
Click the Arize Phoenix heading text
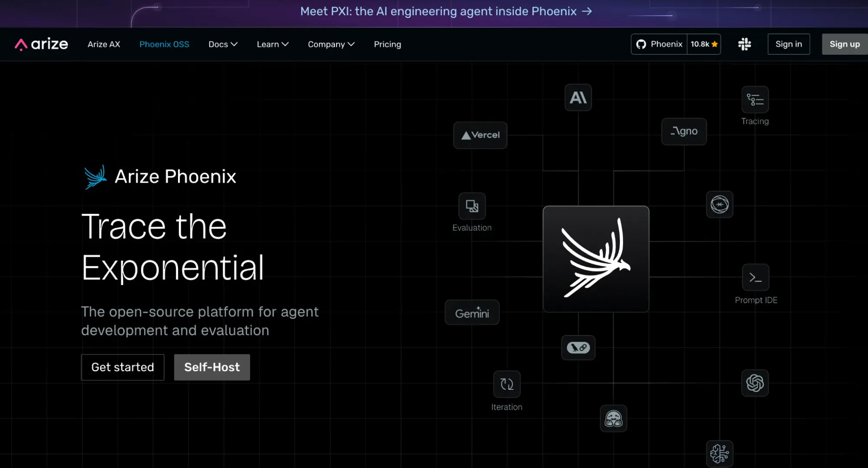(175, 176)
